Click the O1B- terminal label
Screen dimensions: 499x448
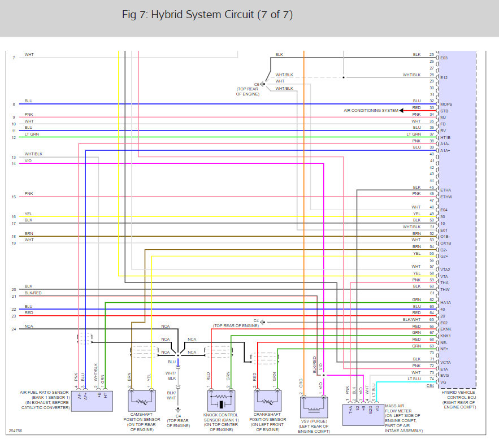click(x=445, y=236)
